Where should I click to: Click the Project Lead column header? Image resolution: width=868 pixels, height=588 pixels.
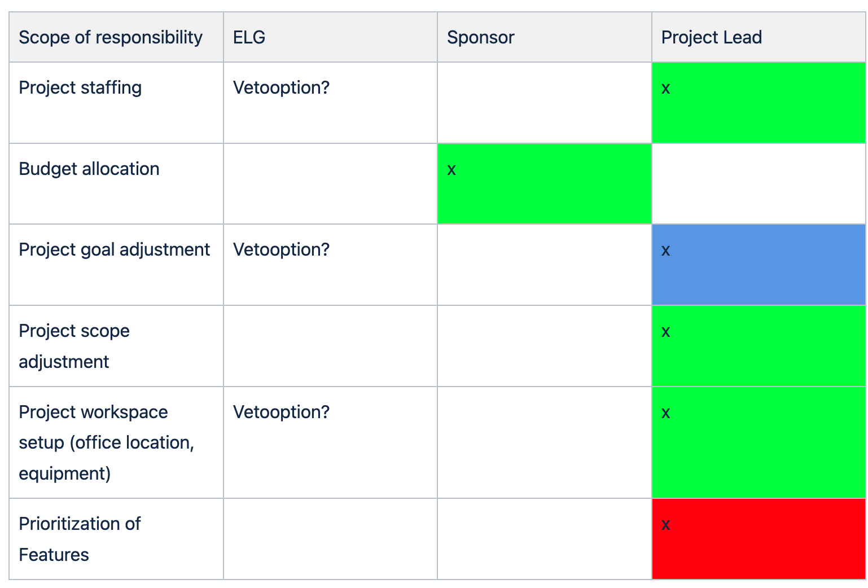[x=711, y=37]
